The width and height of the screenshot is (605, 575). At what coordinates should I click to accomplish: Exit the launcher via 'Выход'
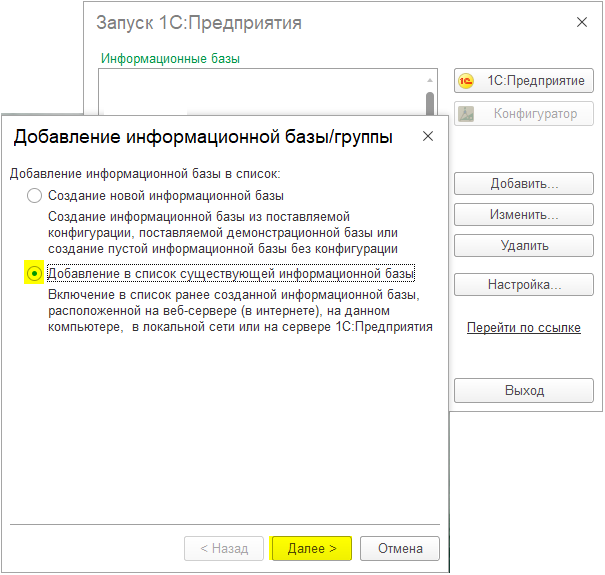[524, 390]
